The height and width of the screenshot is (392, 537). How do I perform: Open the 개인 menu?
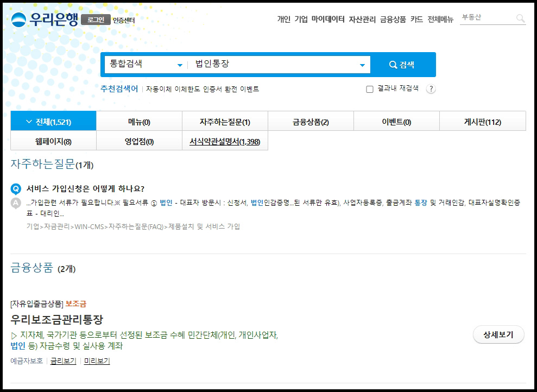pos(283,20)
